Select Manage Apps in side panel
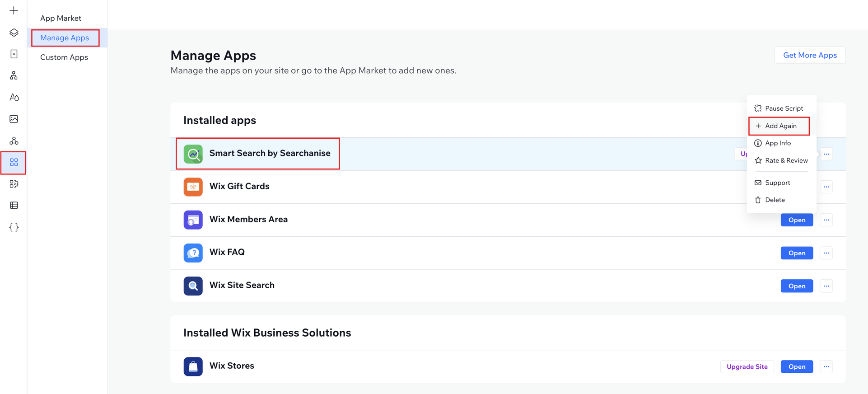 click(65, 38)
